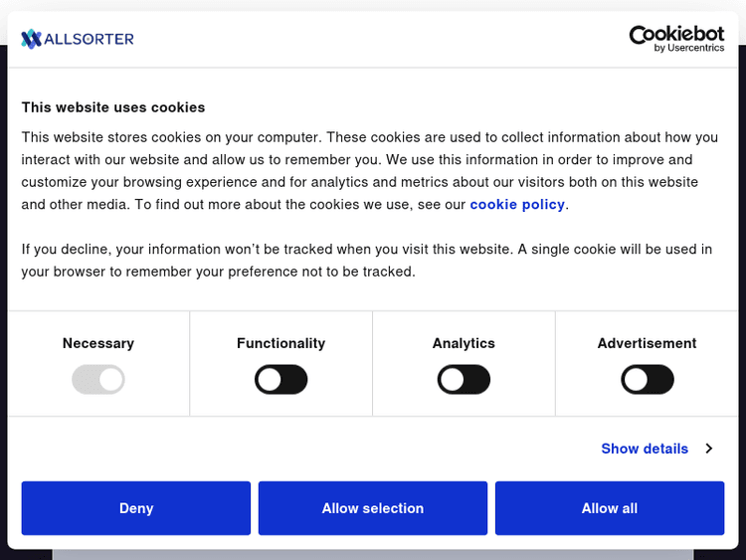
Task: Click the Allsorter X logo icon
Action: tap(32, 39)
